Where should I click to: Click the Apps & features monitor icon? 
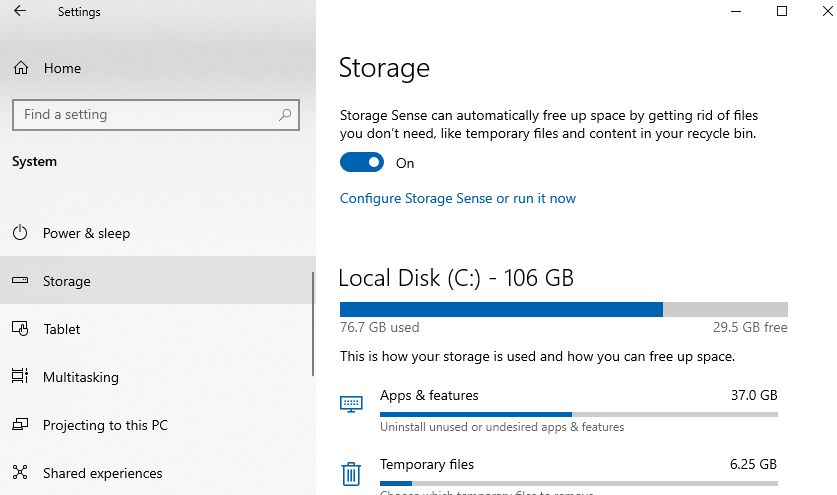click(351, 404)
